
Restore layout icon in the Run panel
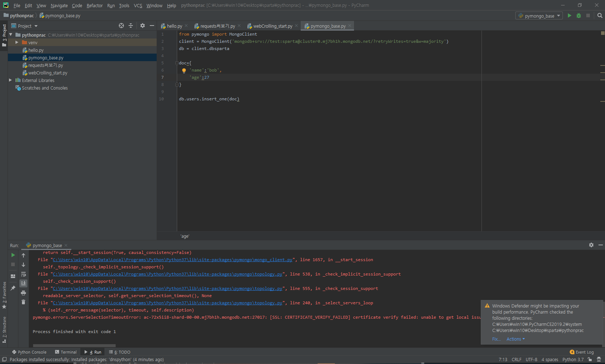(x=13, y=276)
